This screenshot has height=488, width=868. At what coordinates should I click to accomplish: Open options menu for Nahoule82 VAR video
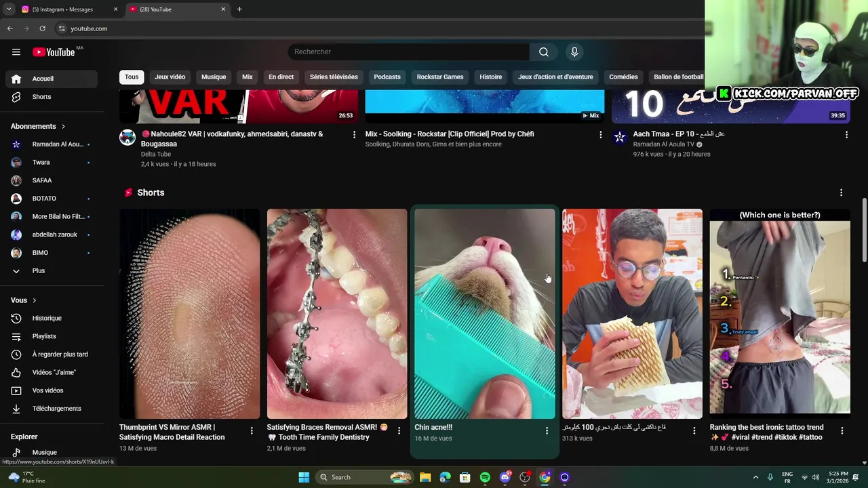[x=354, y=135]
